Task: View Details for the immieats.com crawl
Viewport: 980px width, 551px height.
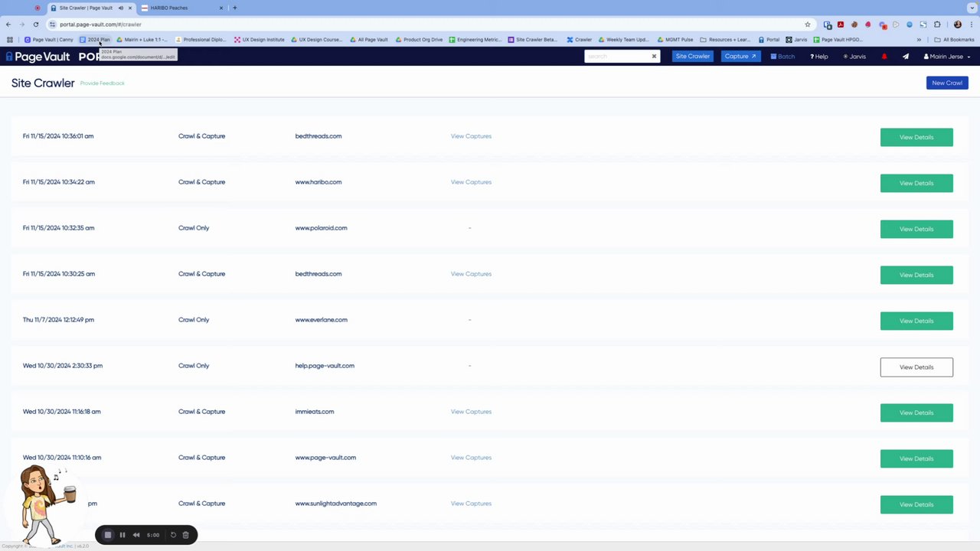Action: (916, 412)
